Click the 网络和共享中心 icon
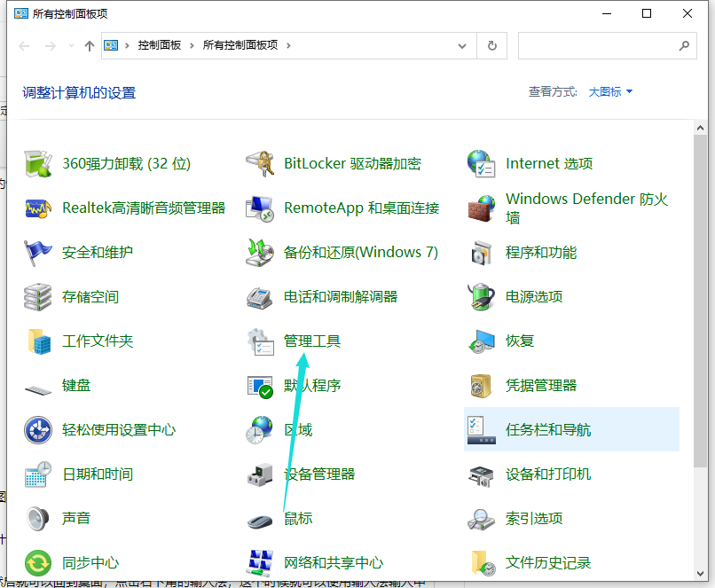 pyautogui.click(x=260, y=562)
